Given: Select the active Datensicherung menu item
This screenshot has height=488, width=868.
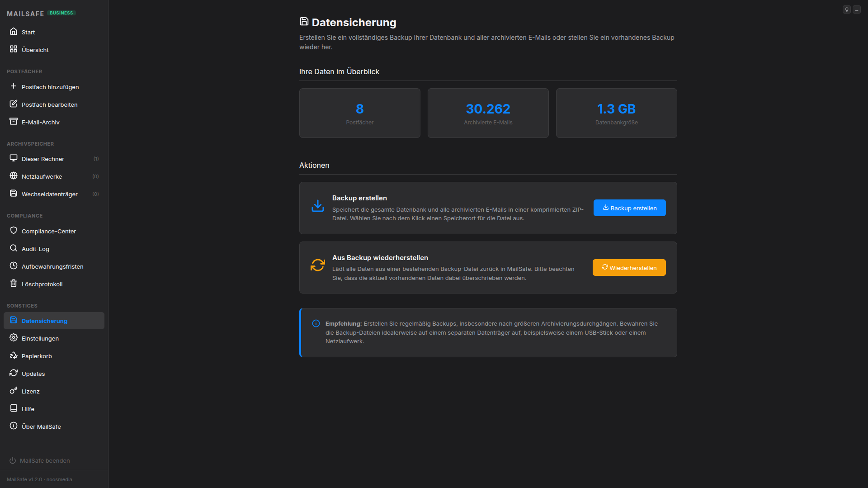Looking at the screenshot, I should [44, 320].
